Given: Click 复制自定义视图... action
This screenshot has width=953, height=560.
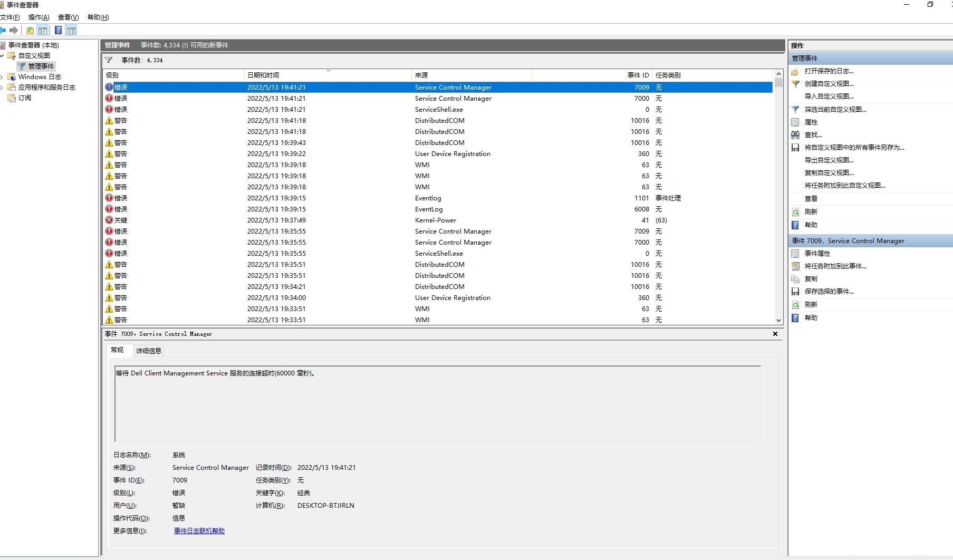Looking at the screenshot, I should (x=829, y=173).
